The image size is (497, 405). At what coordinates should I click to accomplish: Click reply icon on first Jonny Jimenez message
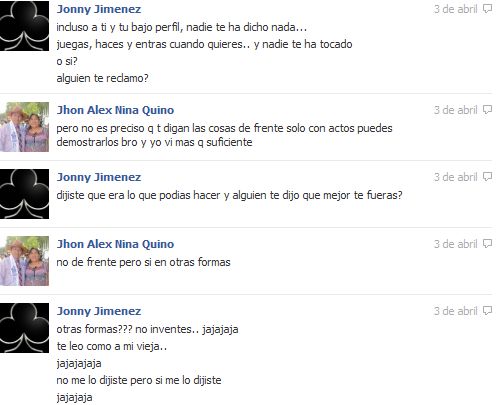[488, 9]
